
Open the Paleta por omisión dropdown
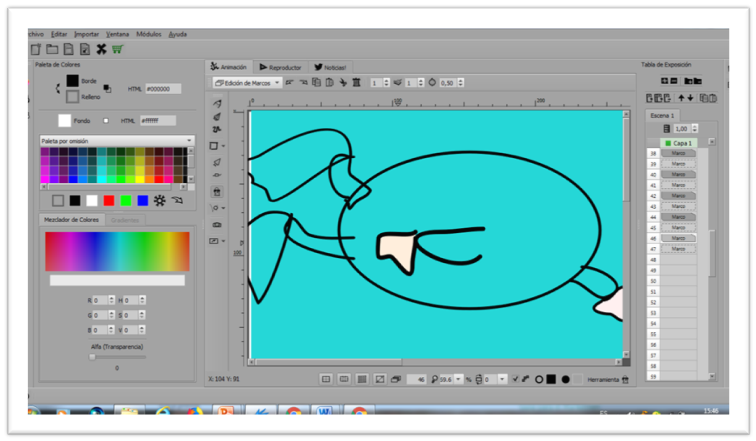[117, 141]
